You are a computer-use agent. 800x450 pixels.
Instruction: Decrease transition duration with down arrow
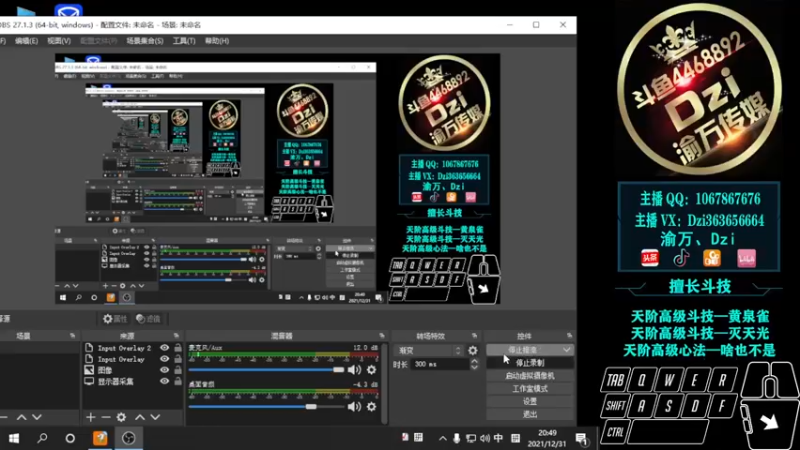pos(474,367)
